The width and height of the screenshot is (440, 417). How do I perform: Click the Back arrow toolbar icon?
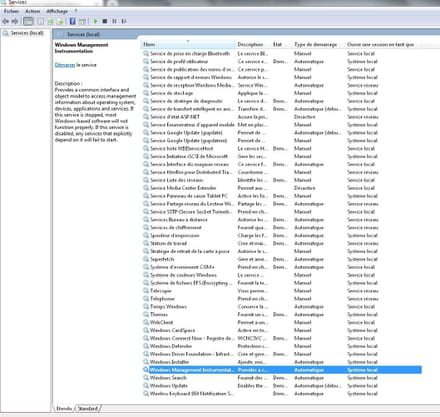(5, 21)
